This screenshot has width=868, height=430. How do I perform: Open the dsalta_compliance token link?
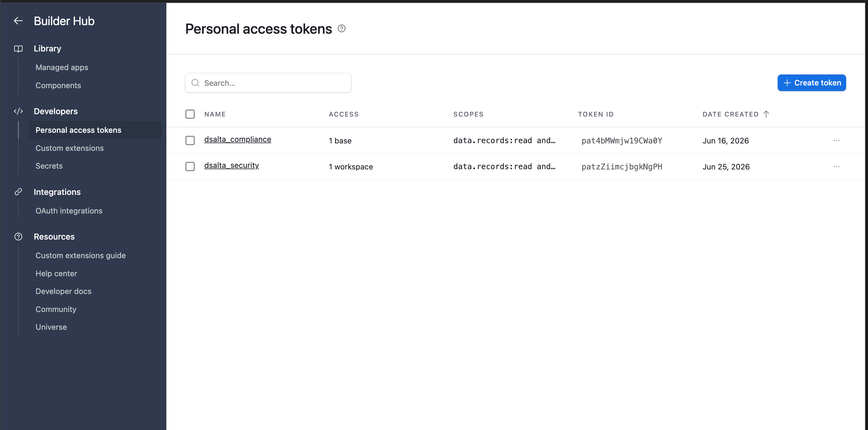click(x=237, y=139)
